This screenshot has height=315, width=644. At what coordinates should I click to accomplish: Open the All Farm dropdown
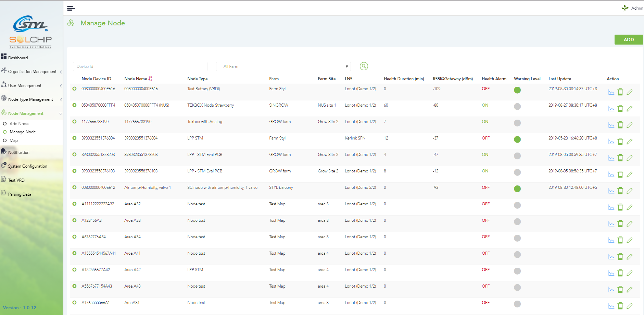[284, 66]
